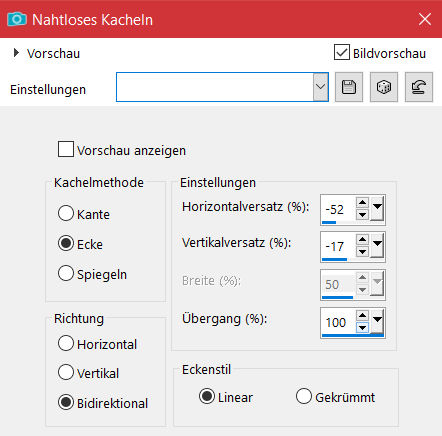Increase the Vertikalversatz value with up arrow
442x436 pixels.
[362, 239]
